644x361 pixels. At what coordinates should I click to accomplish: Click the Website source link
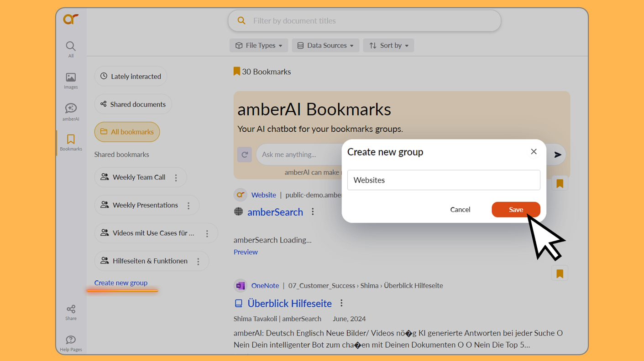tap(264, 195)
